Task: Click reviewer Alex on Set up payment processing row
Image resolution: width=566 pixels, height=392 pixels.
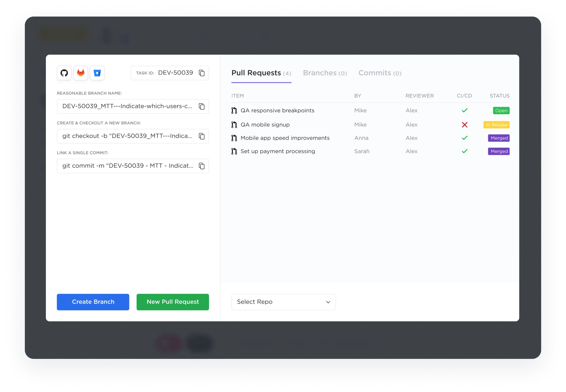Action: (412, 151)
